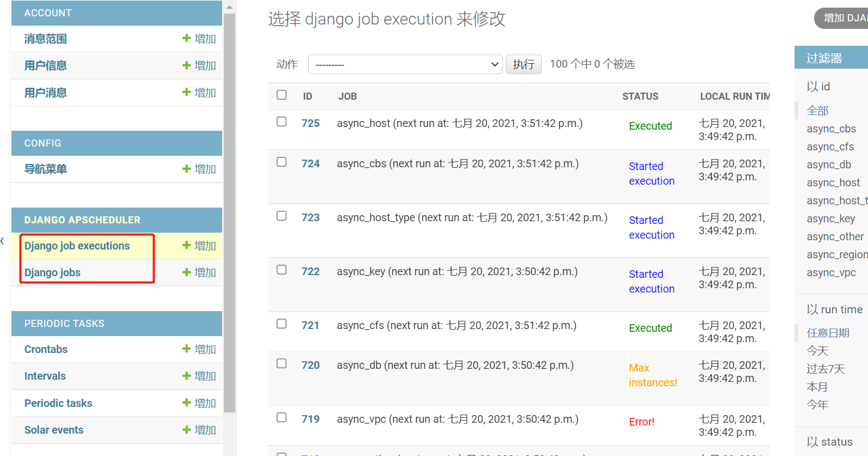Open Django job executions link

click(77, 246)
